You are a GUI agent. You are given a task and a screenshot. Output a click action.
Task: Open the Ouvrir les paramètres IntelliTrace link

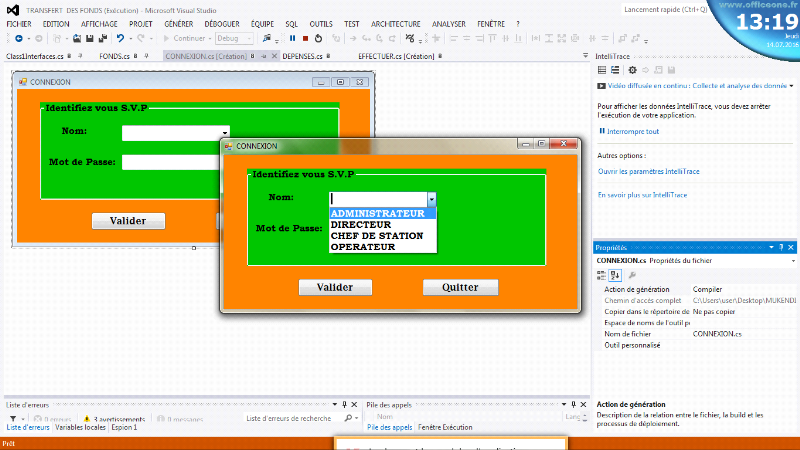coord(648,171)
